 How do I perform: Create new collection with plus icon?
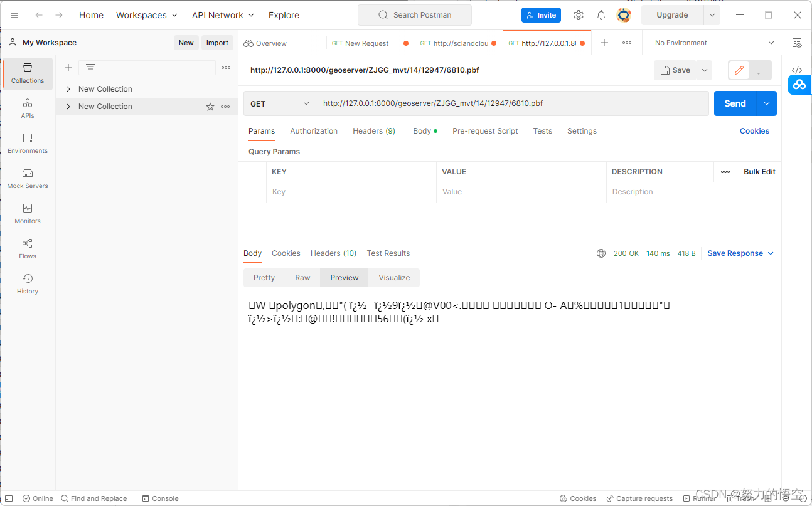tap(68, 68)
